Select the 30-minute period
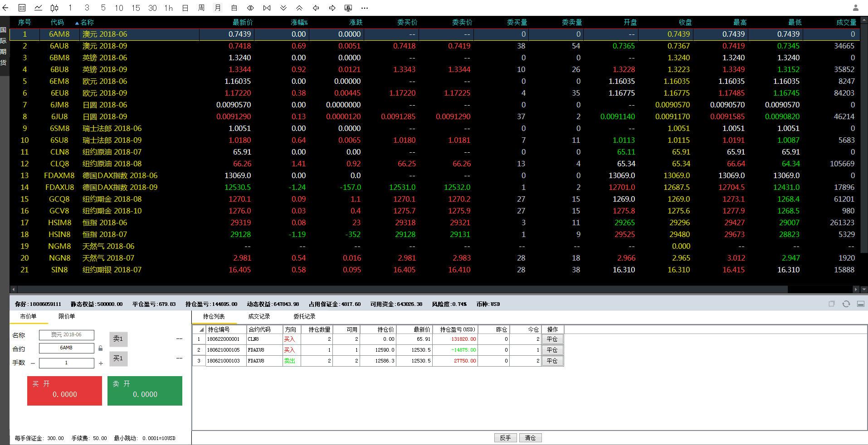Screen dimensions: 868x445 tap(152, 8)
